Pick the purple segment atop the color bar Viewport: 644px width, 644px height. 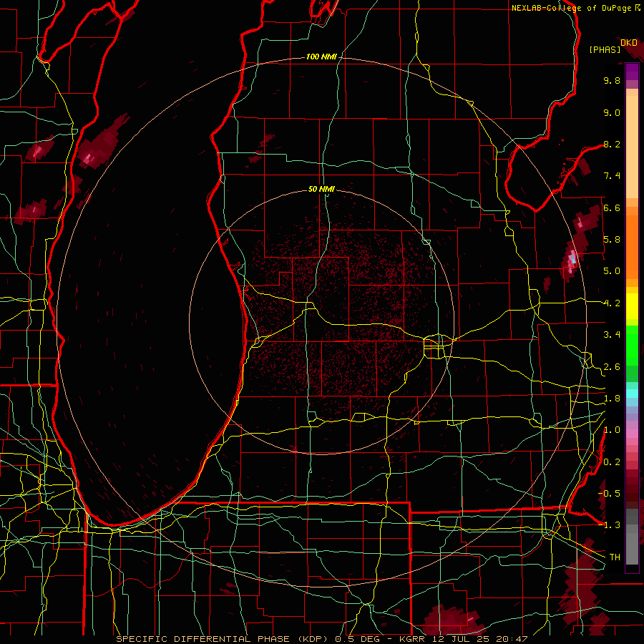pos(632,72)
